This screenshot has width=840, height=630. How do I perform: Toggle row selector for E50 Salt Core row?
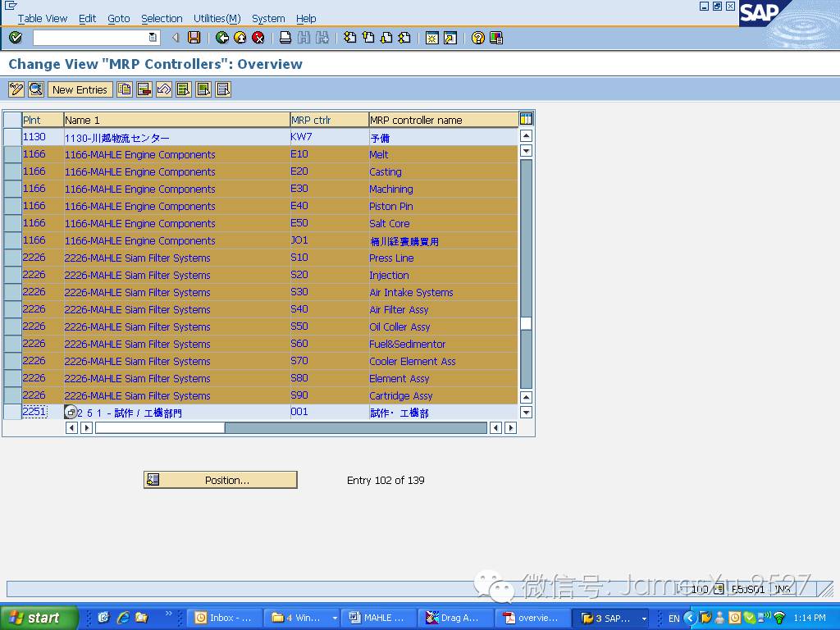click(x=11, y=223)
